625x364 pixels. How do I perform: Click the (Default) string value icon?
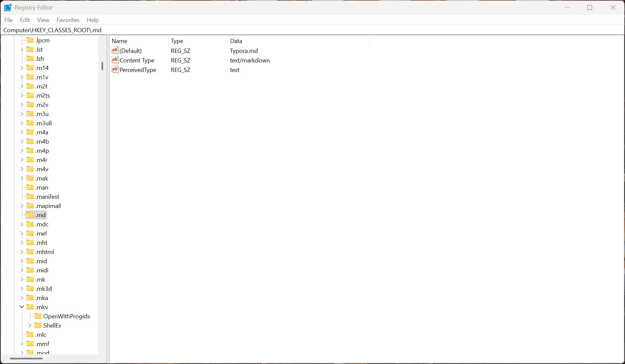click(x=115, y=51)
